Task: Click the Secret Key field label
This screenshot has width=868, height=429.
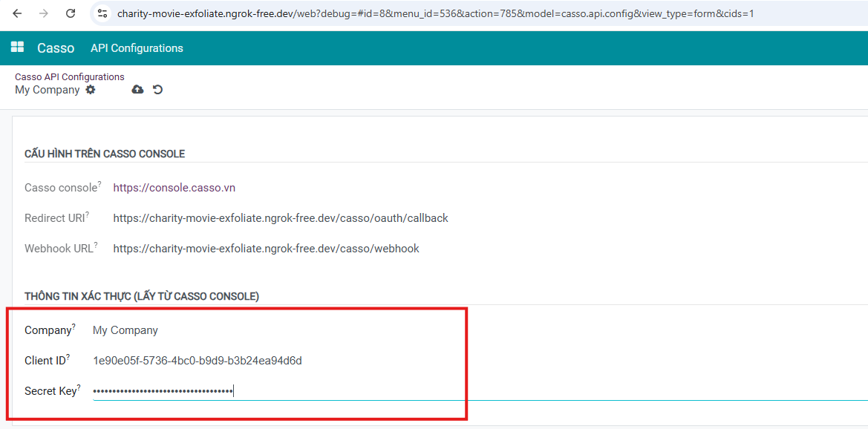Action: [51, 391]
